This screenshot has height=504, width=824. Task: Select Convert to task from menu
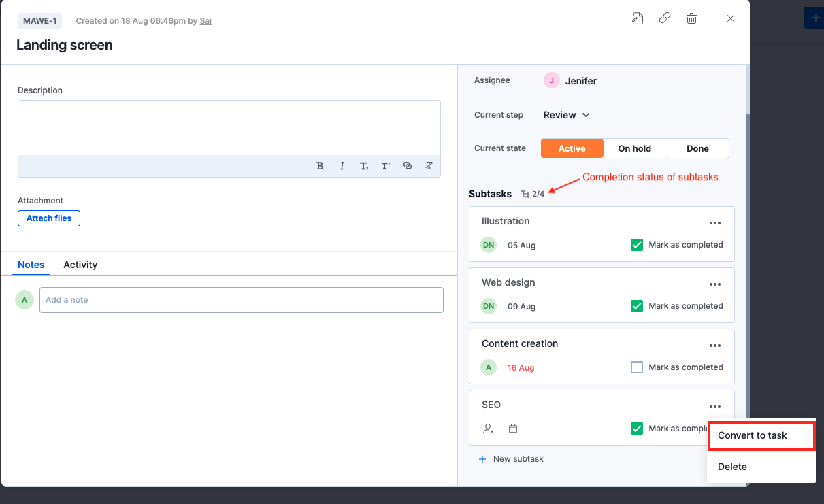pyautogui.click(x=761, y=435)
